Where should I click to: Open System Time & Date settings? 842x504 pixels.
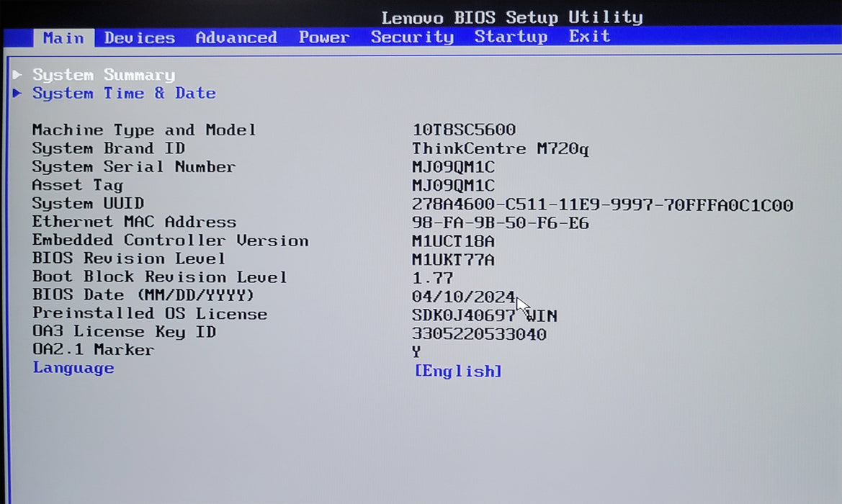click(x=124, y=93)
